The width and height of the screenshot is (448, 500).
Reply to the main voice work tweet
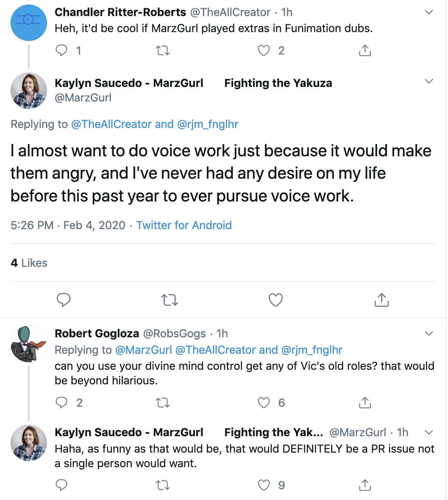coord(63,300)
